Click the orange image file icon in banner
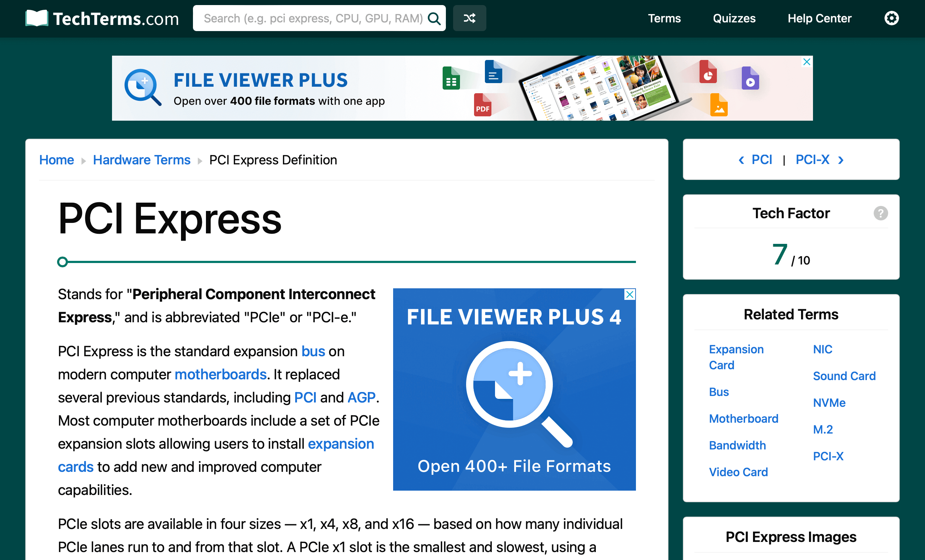This screenshot has height=560, width=925. 719,105
